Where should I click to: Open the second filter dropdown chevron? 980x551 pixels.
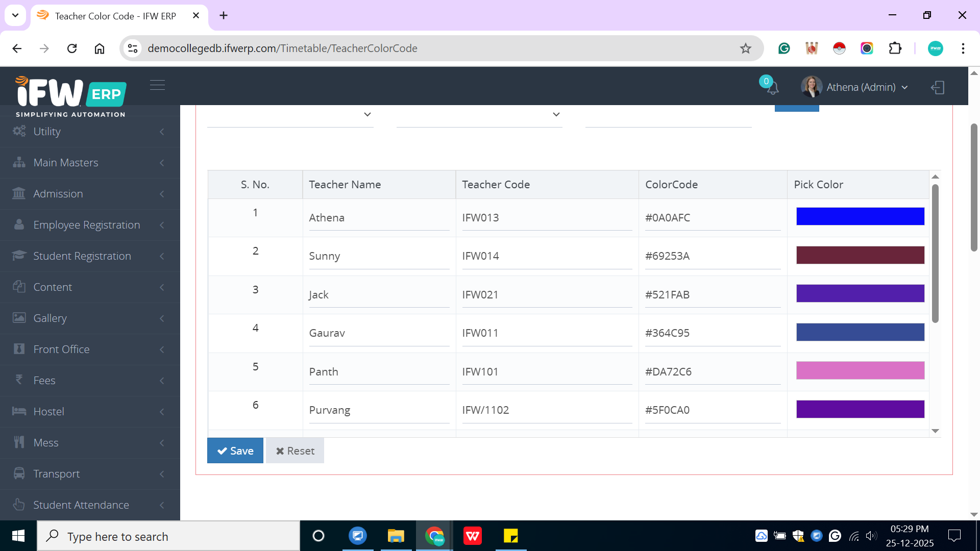coord(556,114)
